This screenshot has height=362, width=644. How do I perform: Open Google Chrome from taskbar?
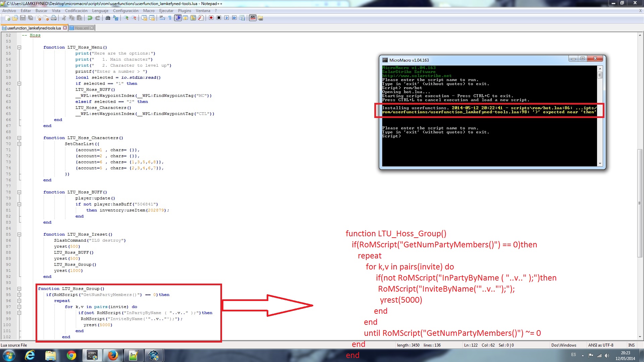pos(71,355)
